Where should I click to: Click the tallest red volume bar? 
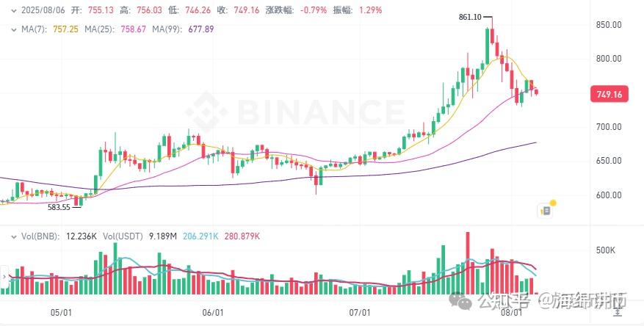tap(467, 264)
